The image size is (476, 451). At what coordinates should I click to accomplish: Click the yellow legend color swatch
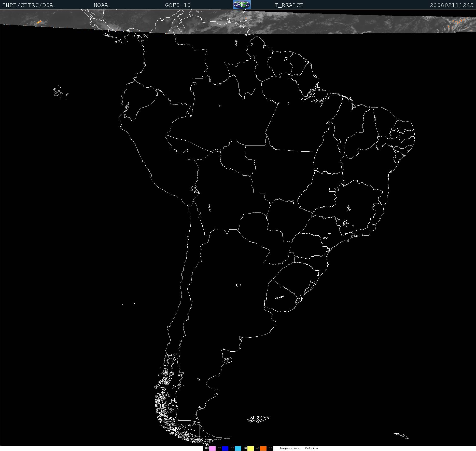(250, 448)
